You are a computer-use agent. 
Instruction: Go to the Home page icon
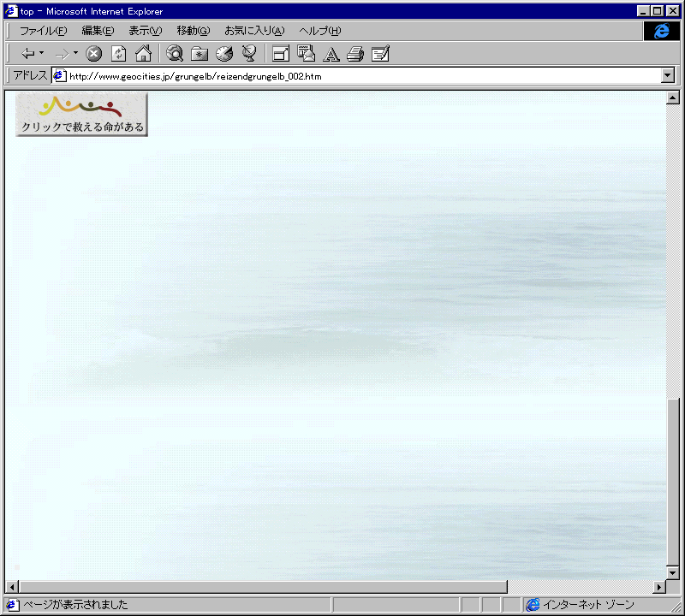point(143,53)
